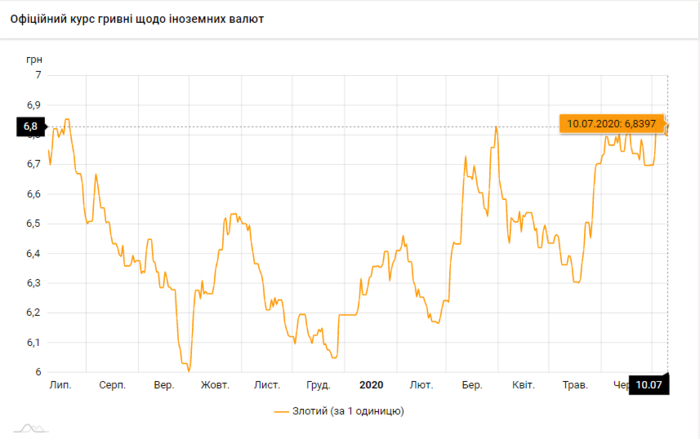Click the black 10.07 date label on x-axis

pyautogui.click(x=649, y=385)
